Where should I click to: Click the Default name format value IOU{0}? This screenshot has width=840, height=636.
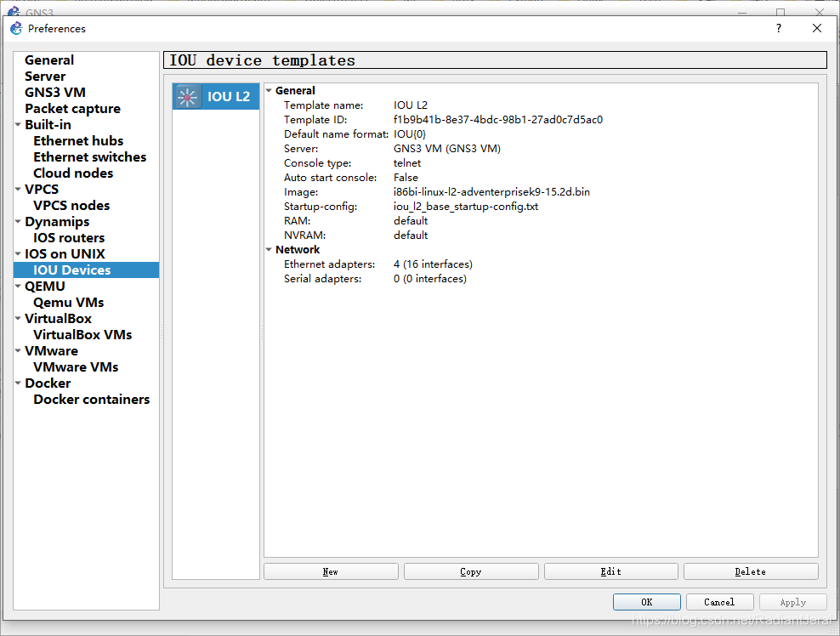pyautogui.click(x=410, y=134)
